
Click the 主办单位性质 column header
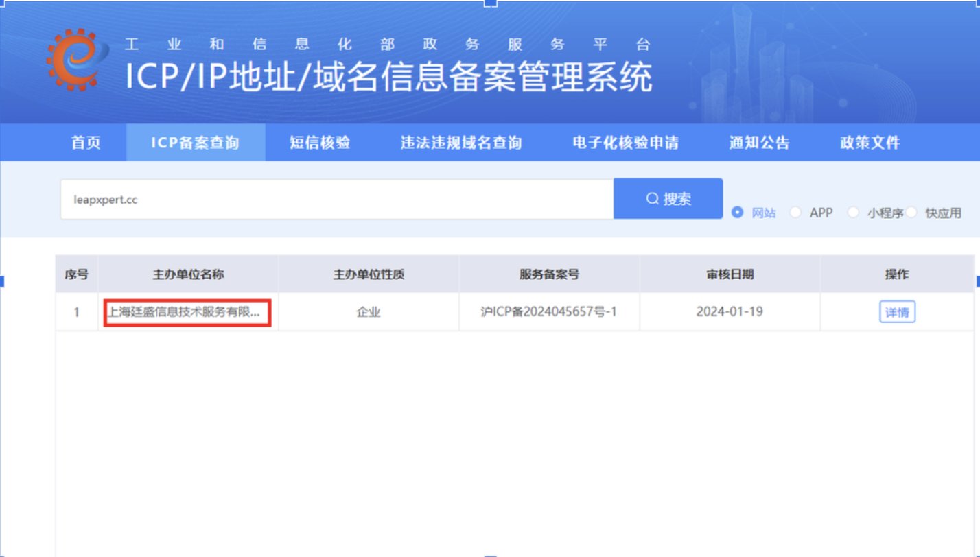point(369,274)
